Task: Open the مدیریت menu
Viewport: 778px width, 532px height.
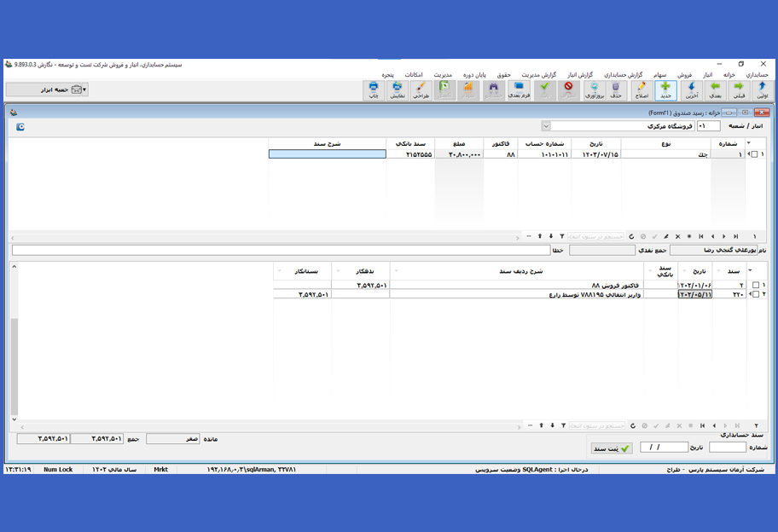Action: [x=443, y=74]
